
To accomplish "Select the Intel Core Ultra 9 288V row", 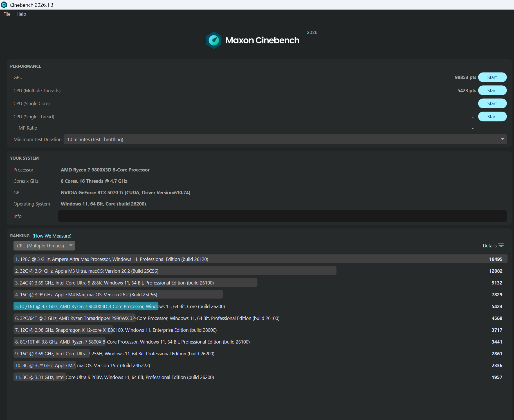I will [x=260, y=377].
